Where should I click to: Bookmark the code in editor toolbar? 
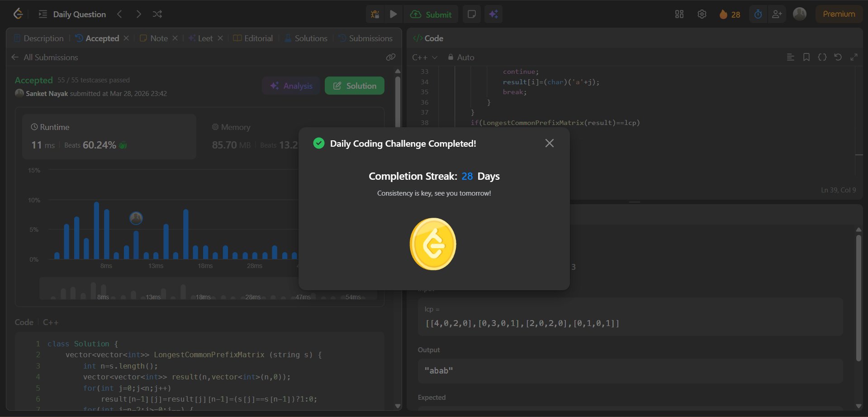[x=806, y=57]
